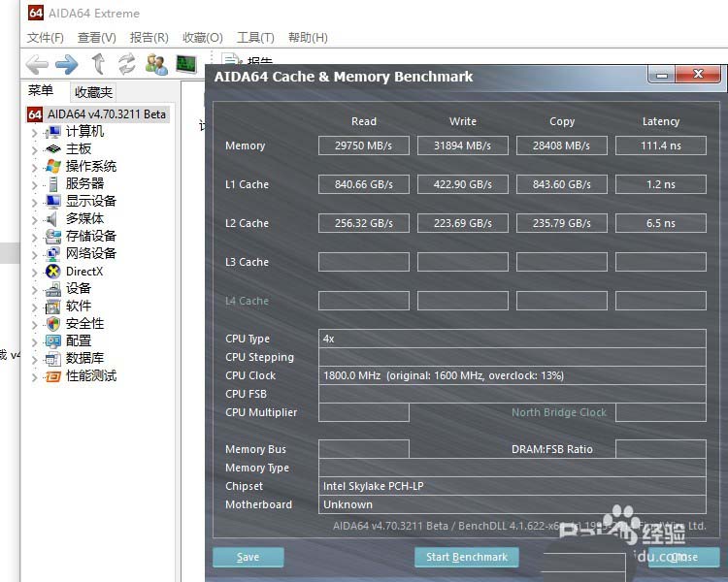Open the 文件(F) menu
Screen dimensions: 728x582
45,38
